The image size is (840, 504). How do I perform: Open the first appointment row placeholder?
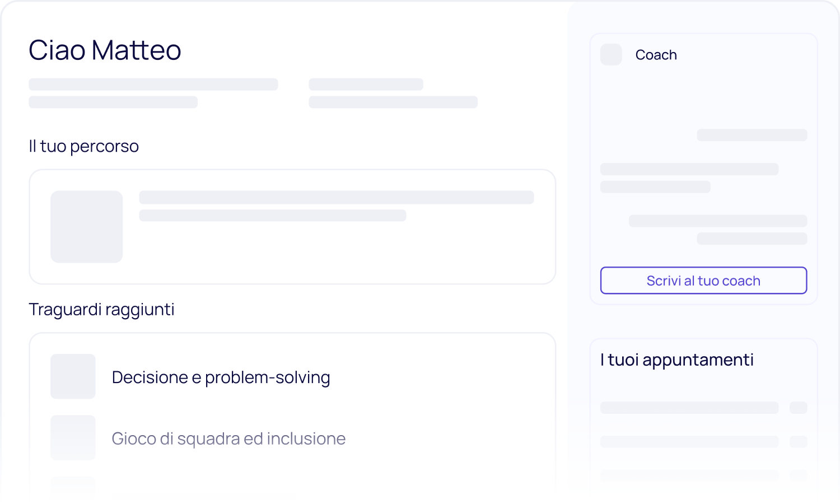click(689, 408)
